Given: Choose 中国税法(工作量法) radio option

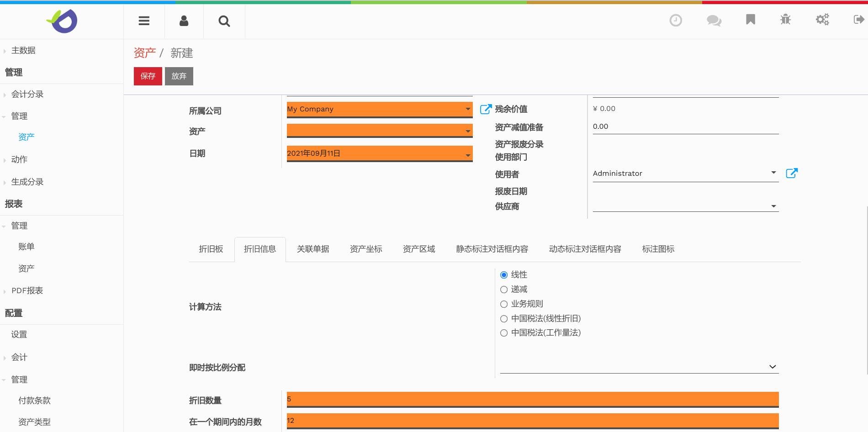Looking at the screenshot, I should click(504, 333).
